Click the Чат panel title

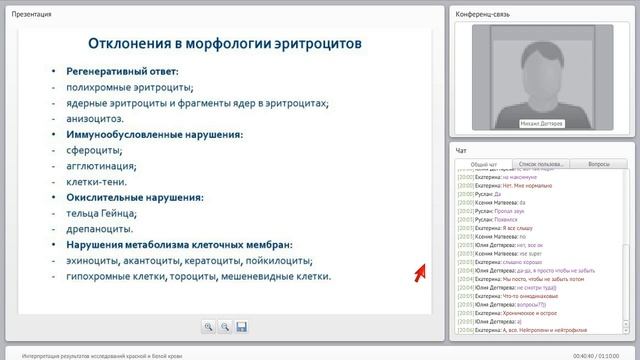[x=461, y=151]
